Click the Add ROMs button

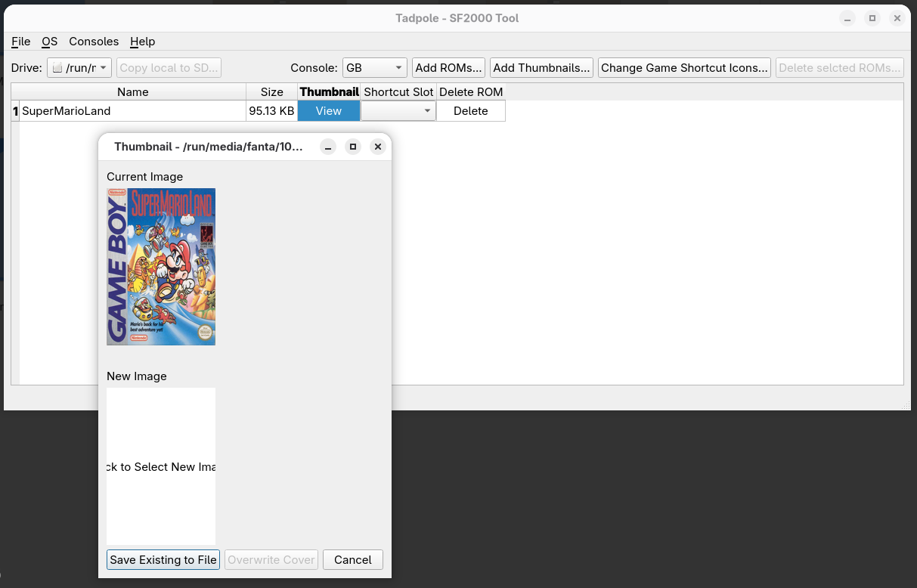448,68
